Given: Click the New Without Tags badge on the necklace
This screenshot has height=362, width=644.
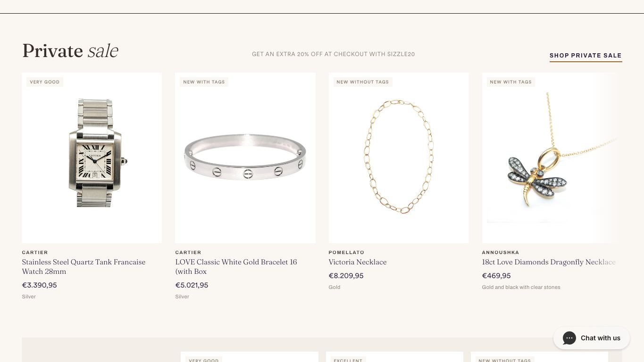Looking at the screenshot, I should (x=363, y=82).
